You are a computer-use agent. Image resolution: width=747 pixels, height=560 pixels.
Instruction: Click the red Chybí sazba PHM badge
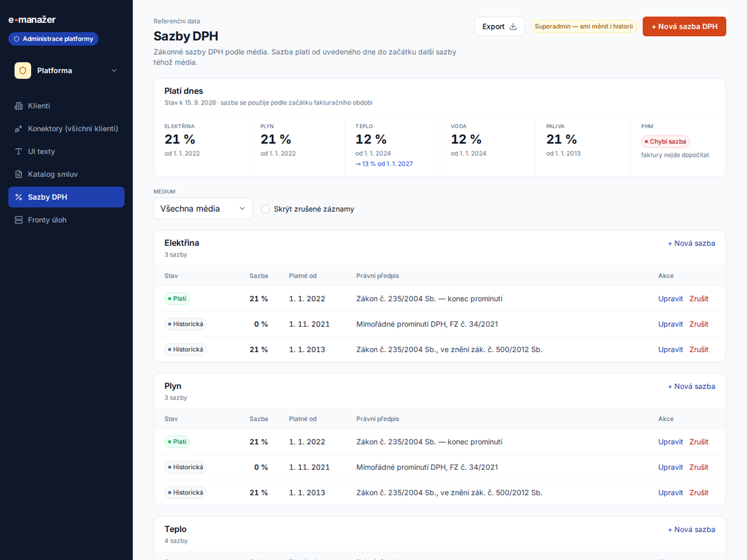click(x=665, y=142)
